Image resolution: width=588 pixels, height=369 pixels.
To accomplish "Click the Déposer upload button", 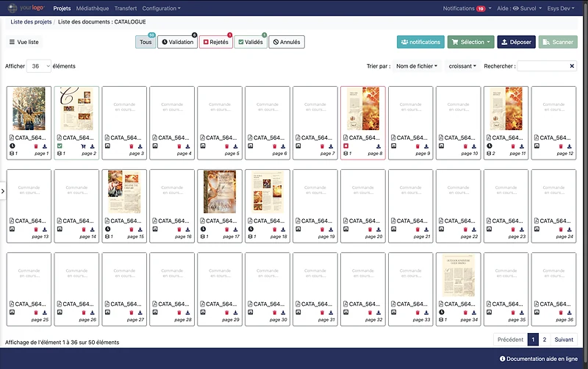I will pos(517,42).
